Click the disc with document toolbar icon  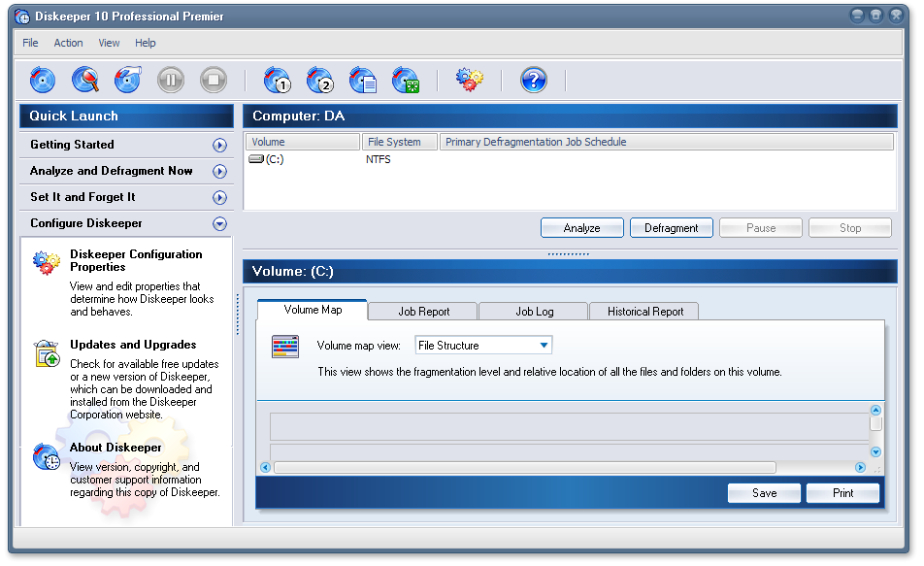363,80
